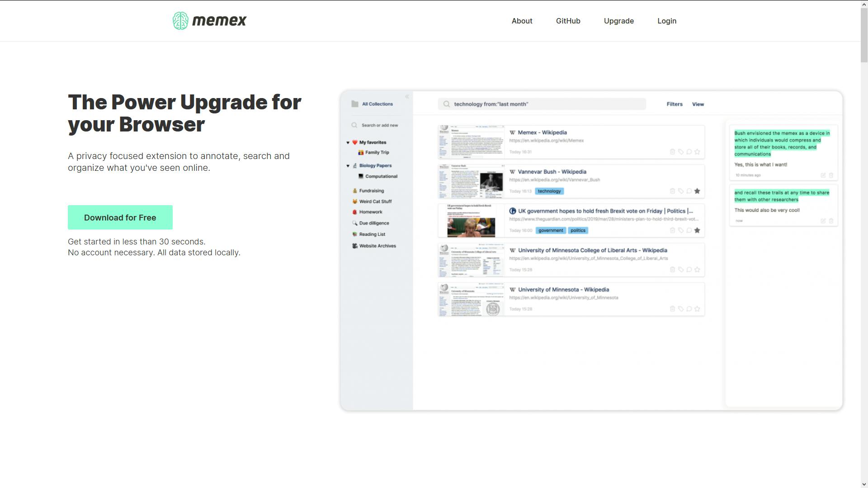This screenshot has width=868, height=488.
Task: Open the comment icon on University of Minnesota - Wikipedia
Action: coord(689,309)
